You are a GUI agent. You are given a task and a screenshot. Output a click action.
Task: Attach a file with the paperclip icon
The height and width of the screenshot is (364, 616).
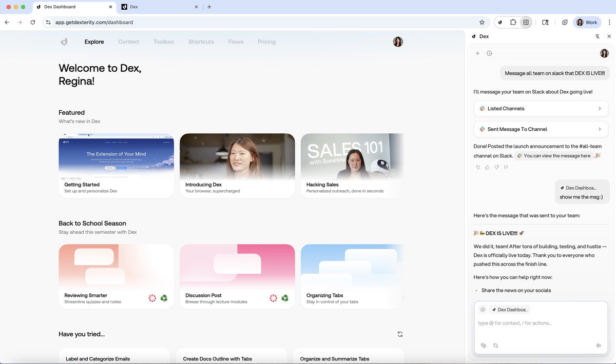[483, 346]
